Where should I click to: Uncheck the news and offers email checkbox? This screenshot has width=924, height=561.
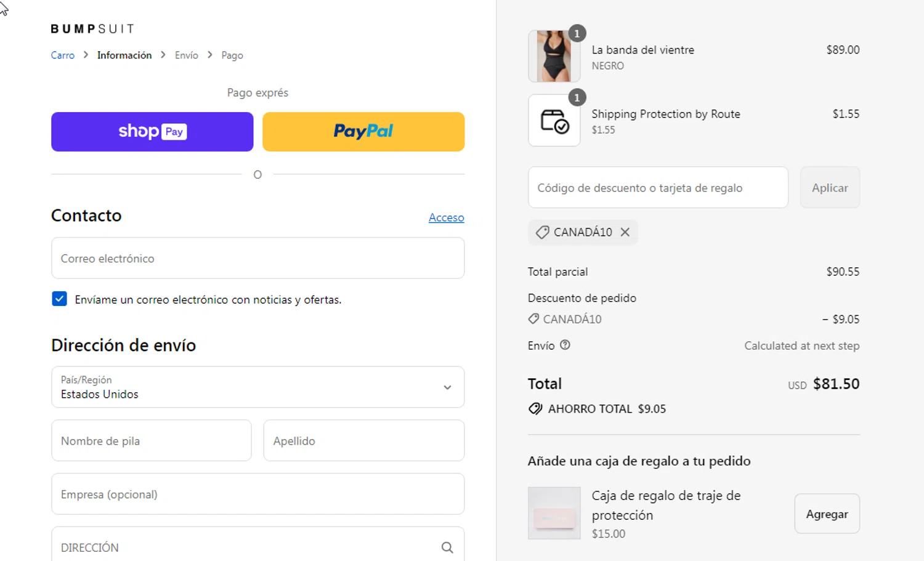tap(59, 299)
